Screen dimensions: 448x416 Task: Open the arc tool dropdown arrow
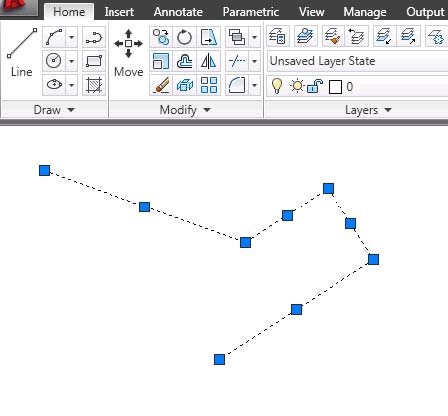[71, 37]
